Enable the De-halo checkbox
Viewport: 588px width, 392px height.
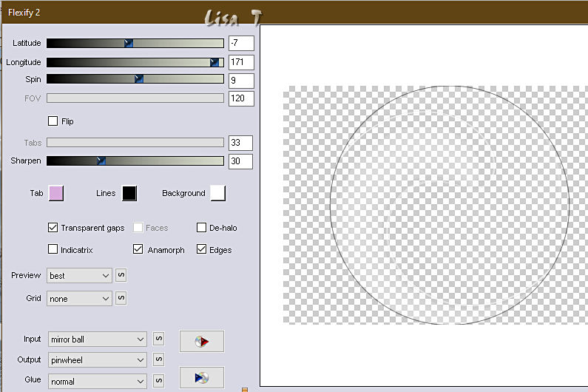(201, 228)
